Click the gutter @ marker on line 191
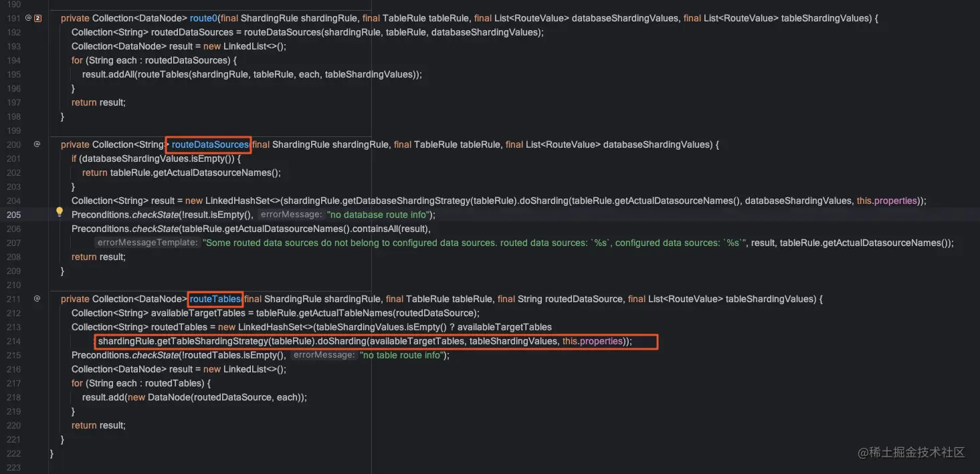The width and height of the screenshot is (980, 474). pyautogui.click(x=28, y=18)
